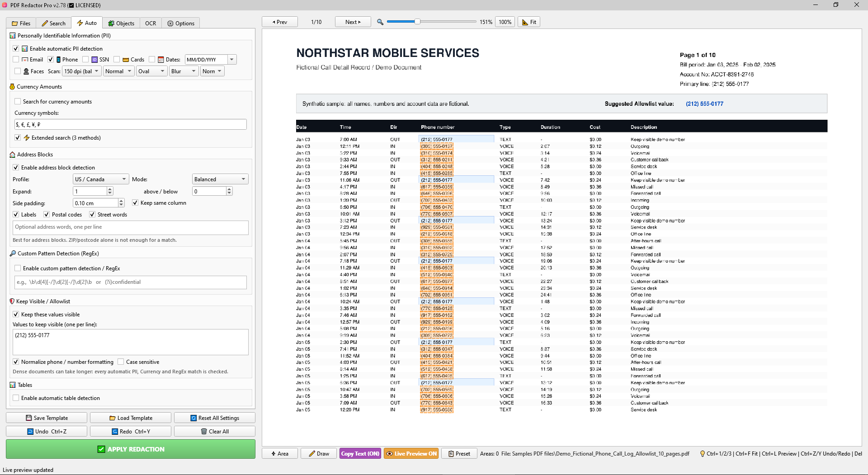Switch to the Objects tab

click(x=121, y=23)
